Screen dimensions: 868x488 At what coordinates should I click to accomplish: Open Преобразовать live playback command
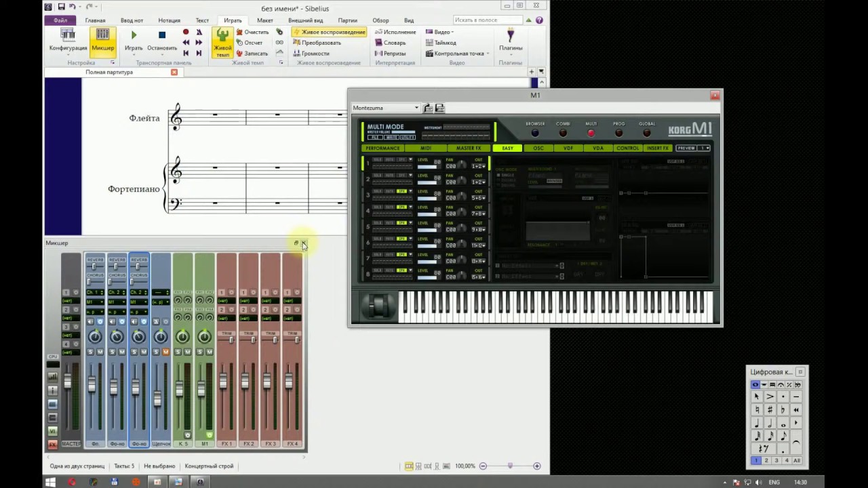[317, 43]
